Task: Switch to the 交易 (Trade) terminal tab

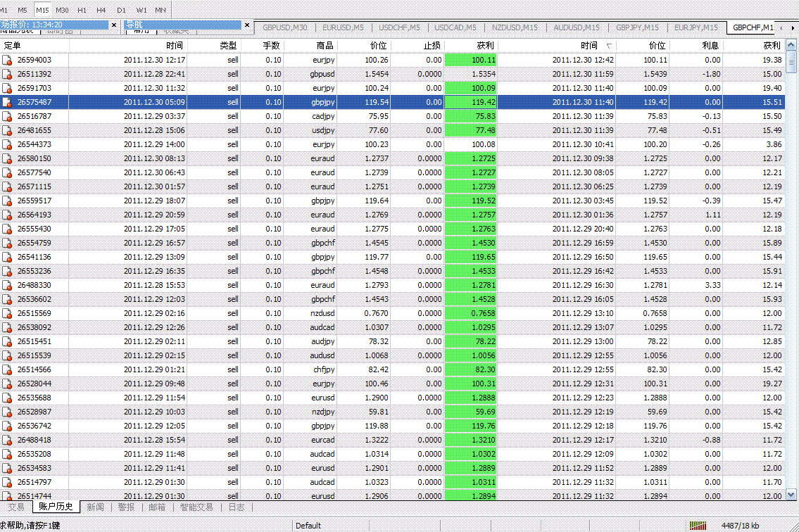Action: click(15, 507)
